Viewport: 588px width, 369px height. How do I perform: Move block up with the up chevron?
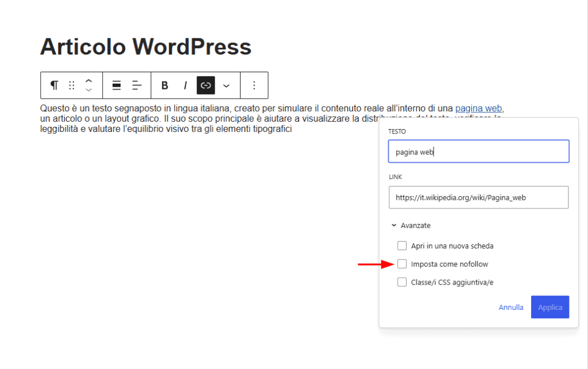pyautogui.click(x=88, y=80)
